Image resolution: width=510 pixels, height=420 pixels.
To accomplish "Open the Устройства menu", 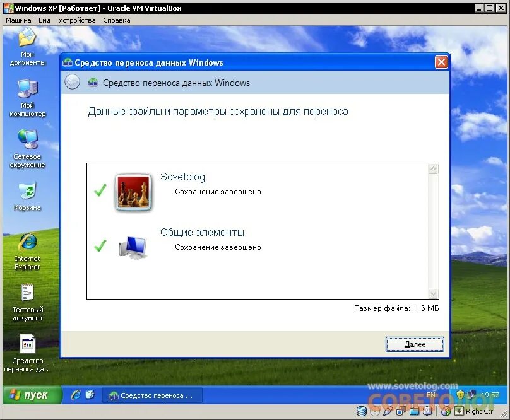I will point(77,20).
